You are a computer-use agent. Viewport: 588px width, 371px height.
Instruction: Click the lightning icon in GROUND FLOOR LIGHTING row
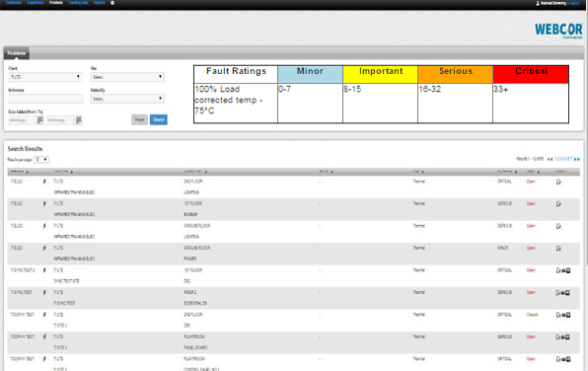coord(44,226)
